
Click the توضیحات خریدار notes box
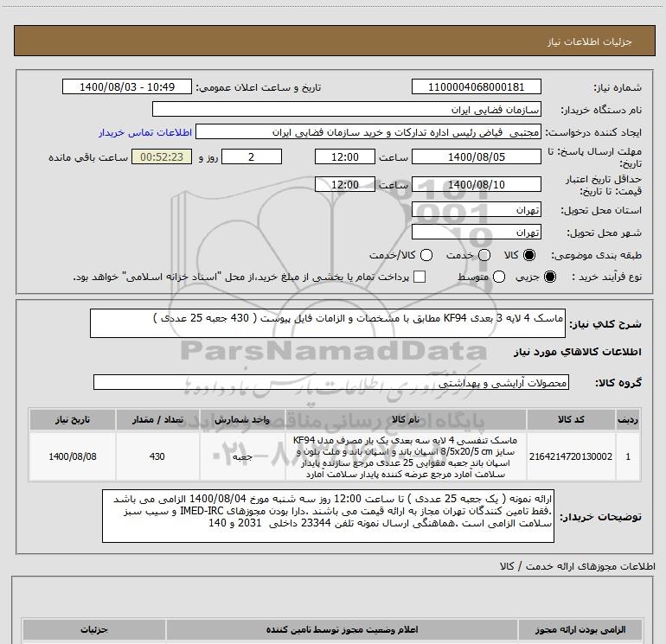pyautogui.click(x=328, y=516)
